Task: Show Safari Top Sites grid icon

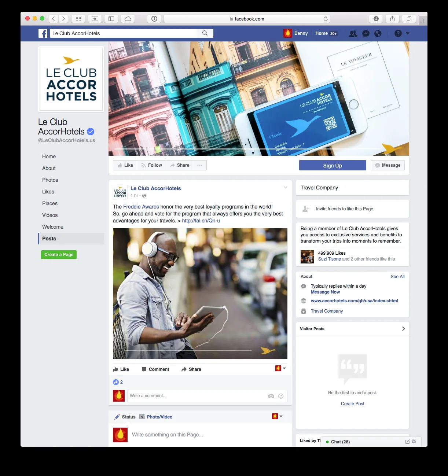Action: pos(78,19)
